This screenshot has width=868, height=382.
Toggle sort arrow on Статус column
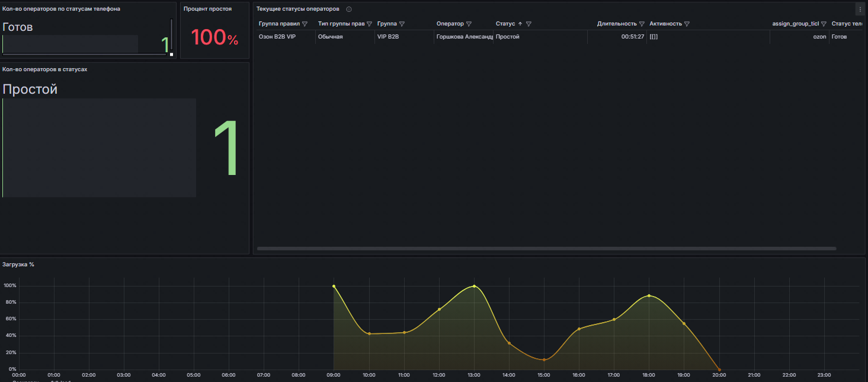[520, 24]
